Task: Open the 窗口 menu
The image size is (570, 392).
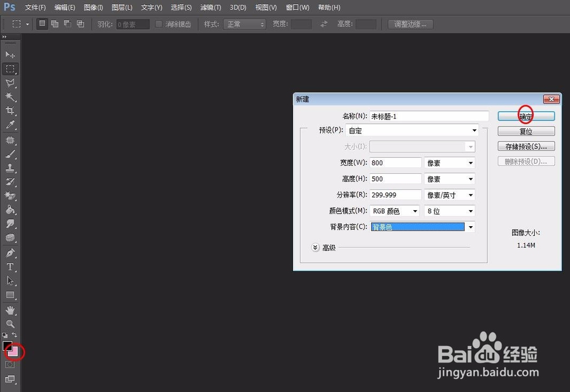Action: (x=297, y=7)
